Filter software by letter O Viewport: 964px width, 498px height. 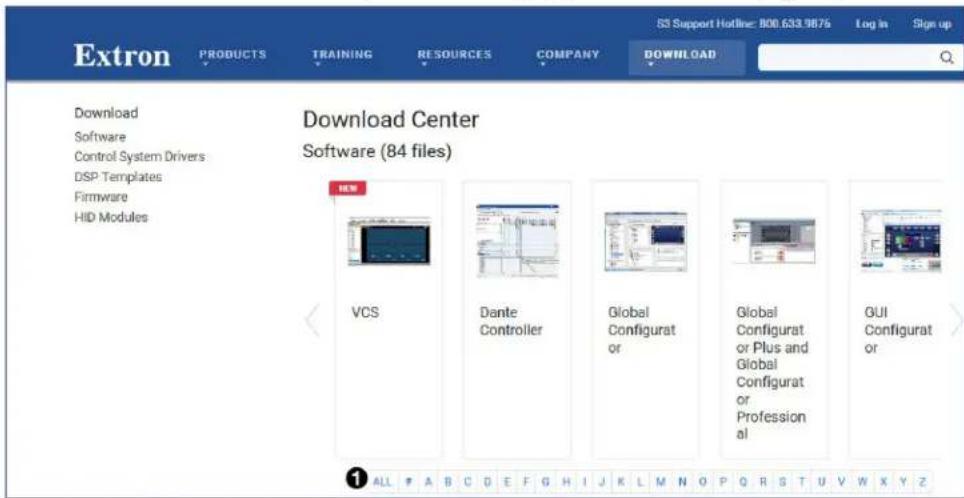(703, 481)
